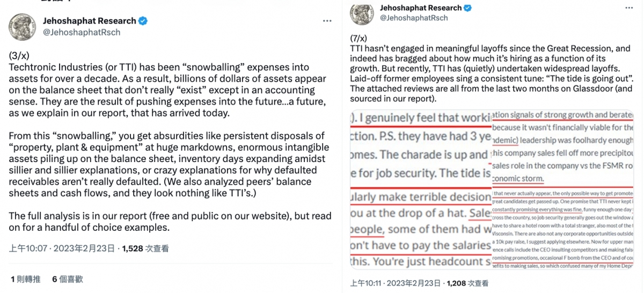Click the verified badge on the (3/x) tweet
Viewport: 644px width, 293px height.
[143, 21]
